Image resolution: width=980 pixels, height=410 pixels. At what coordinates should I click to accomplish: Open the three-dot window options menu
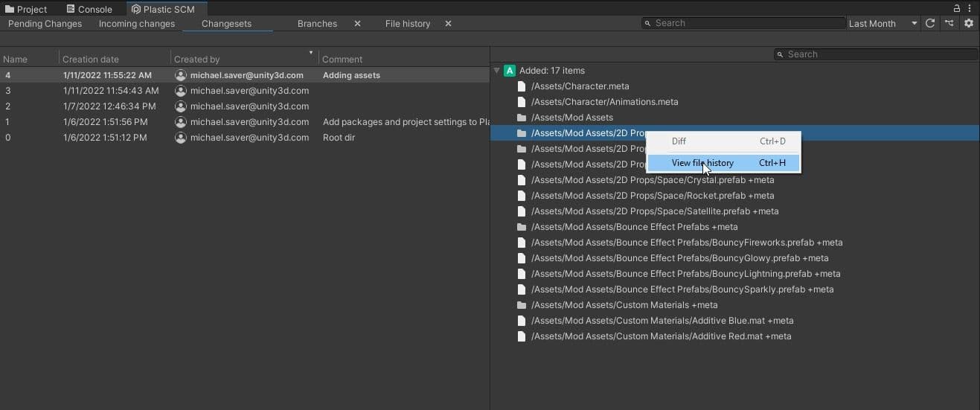[970, 8]
